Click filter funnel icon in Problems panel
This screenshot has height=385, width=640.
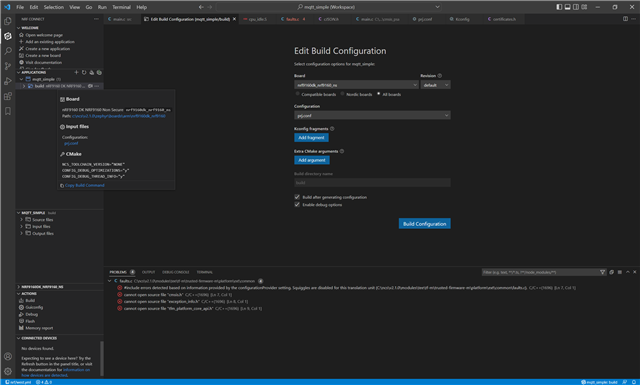coord(602,272)
